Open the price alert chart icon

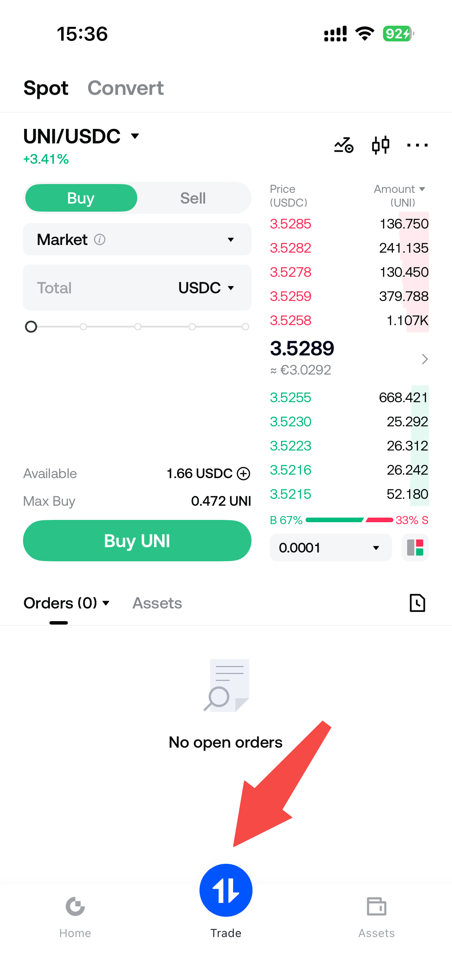tap(344, 145)
